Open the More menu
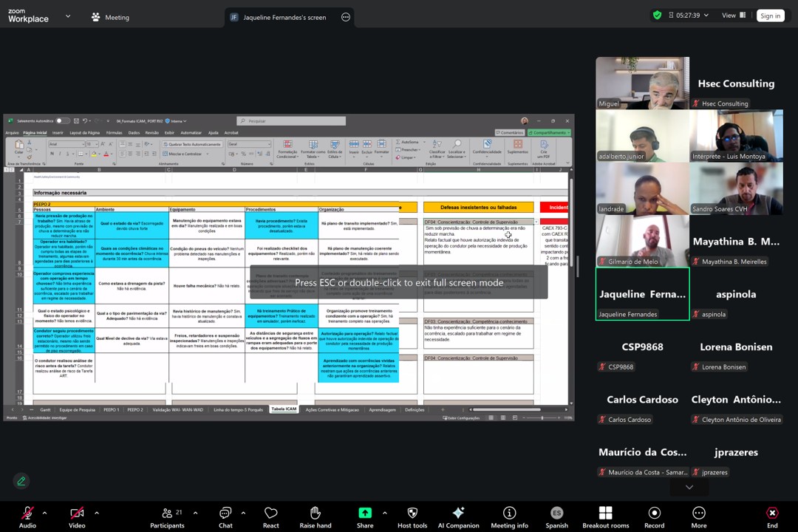The width and height of the screenshot is (798, 532). click(x=698, y=514)
